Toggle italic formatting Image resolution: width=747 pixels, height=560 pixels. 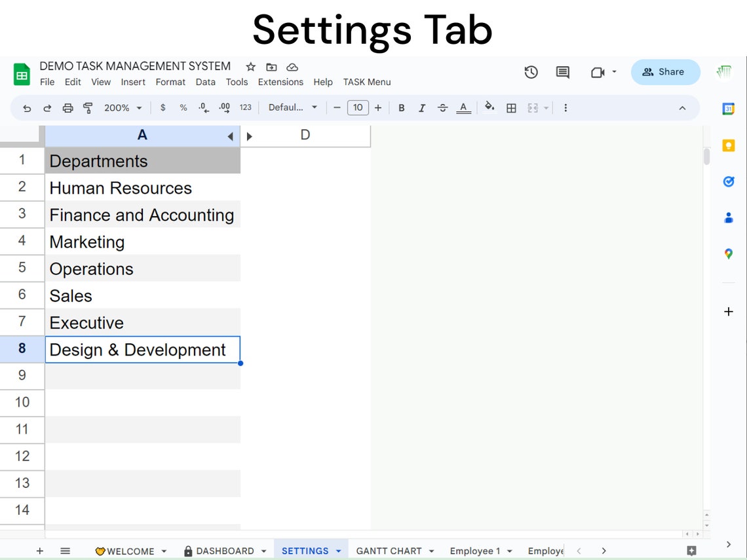pos(422,107)
